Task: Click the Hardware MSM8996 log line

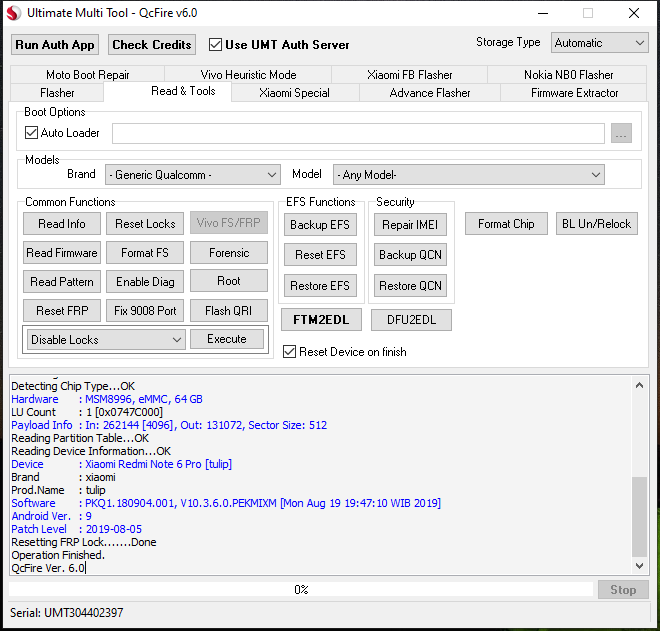Action: pyautogui.click(x=107, y=399)
